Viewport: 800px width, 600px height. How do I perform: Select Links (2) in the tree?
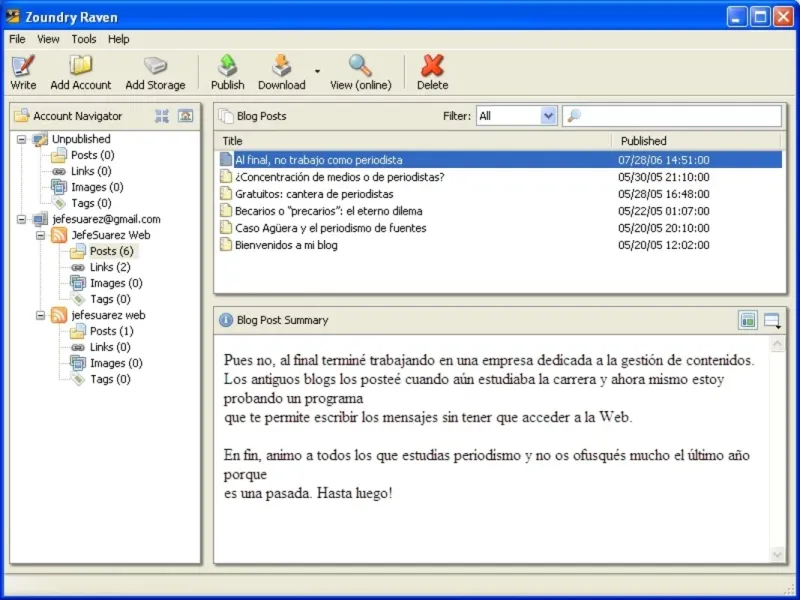pos(110,267)
